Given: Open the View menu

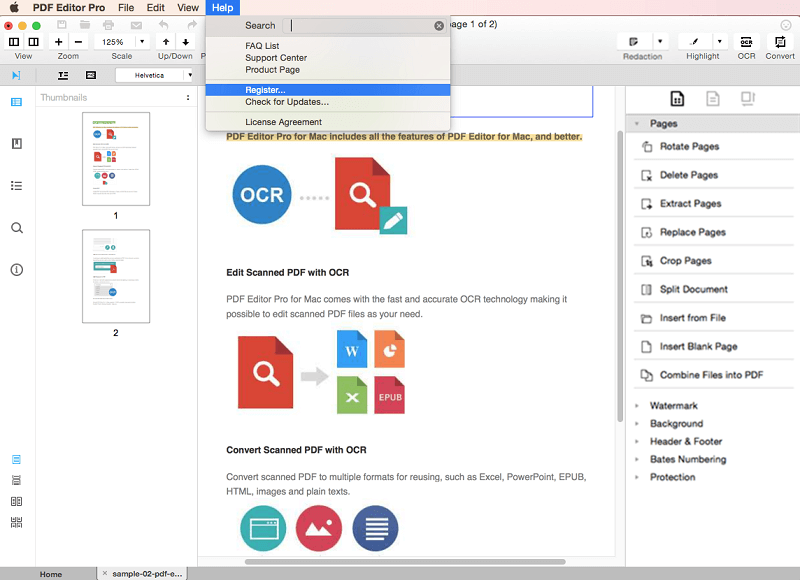Looking at the screenshot, I should tap(188, 8).
